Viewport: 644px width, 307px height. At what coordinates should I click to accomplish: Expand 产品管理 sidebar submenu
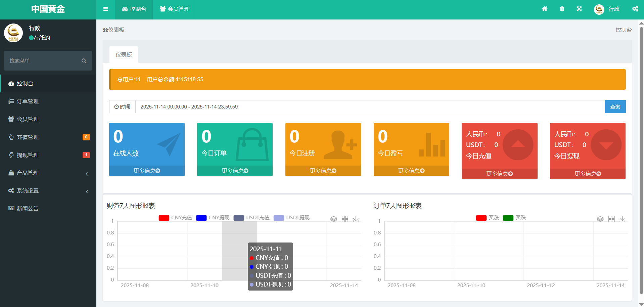pos(48,173)
